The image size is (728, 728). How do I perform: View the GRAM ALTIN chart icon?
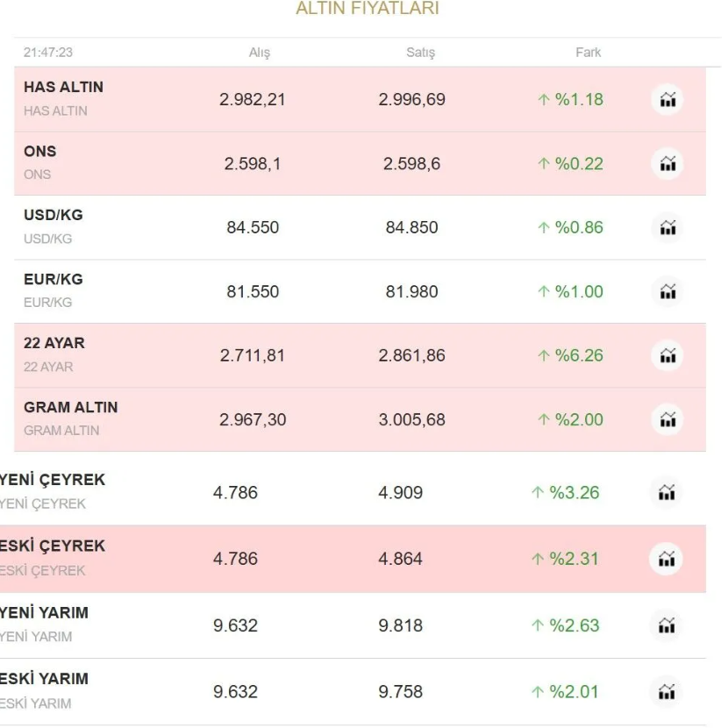click(667, 420)
